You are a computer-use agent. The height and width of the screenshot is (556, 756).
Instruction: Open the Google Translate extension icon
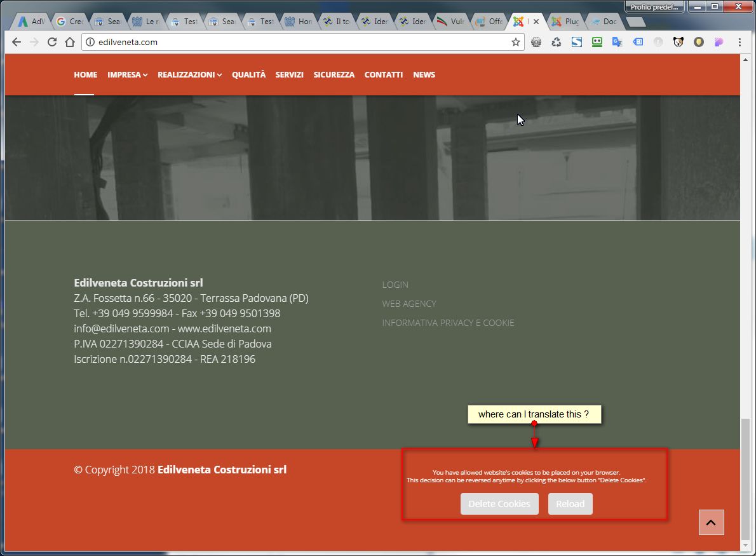617,42
